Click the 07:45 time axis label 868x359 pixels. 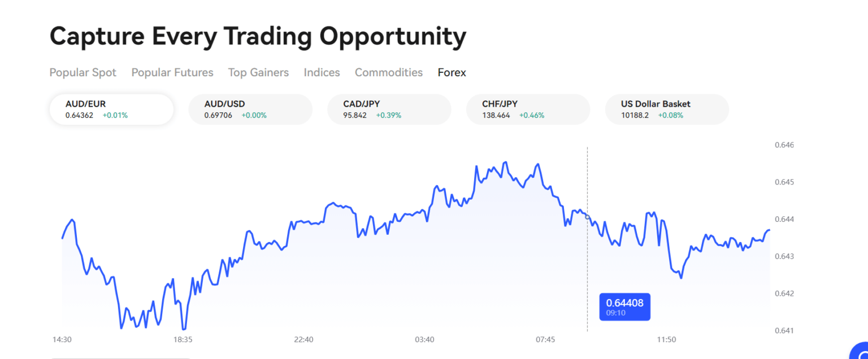[545, 339]
